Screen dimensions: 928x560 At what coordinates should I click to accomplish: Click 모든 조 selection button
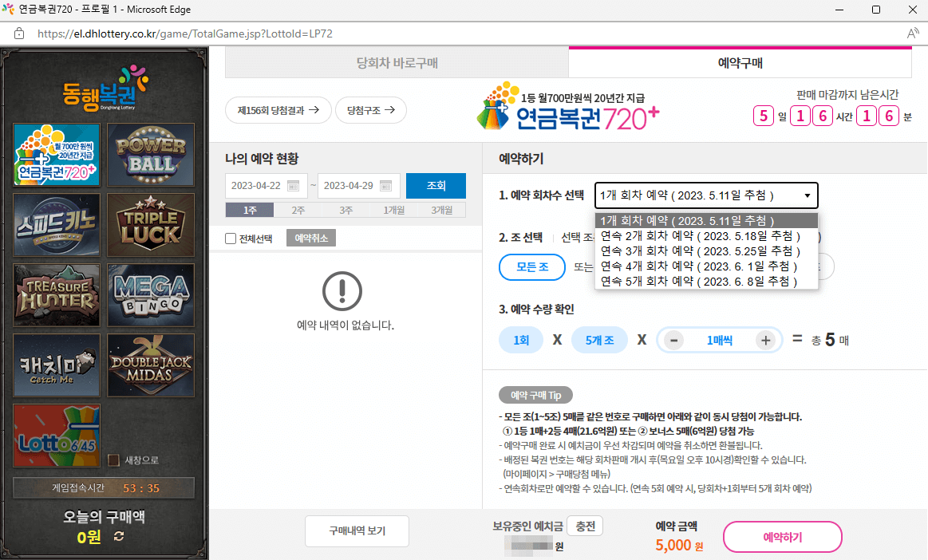coord(533,267)
